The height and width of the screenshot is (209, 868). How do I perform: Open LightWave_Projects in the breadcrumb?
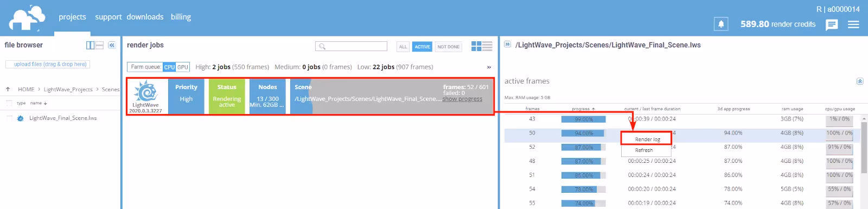[x=68, y=89]
